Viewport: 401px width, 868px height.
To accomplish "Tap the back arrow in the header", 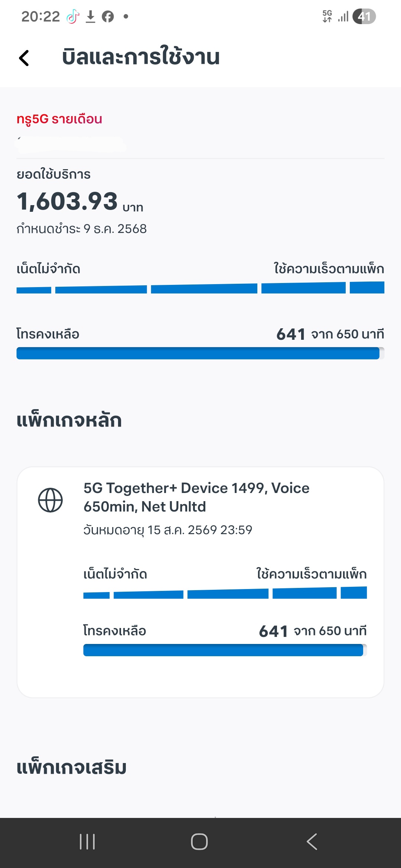I will pyautogui.click(x=24, y=58).
